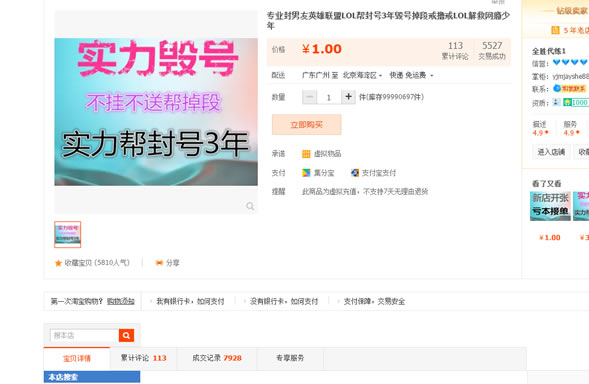This screenshot has height=384, width=589.
Task: Decrease quantity with the minus button
Action: click(x=310, y=97)
